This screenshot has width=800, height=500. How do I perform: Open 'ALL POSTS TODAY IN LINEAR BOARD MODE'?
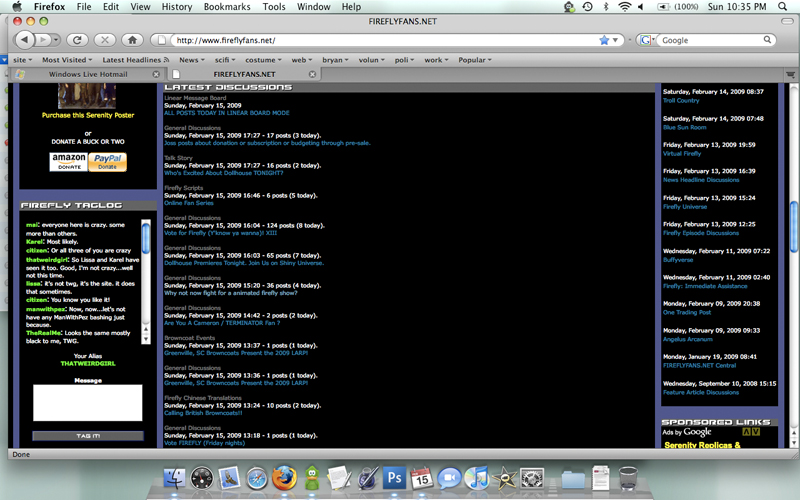(227, 113)
